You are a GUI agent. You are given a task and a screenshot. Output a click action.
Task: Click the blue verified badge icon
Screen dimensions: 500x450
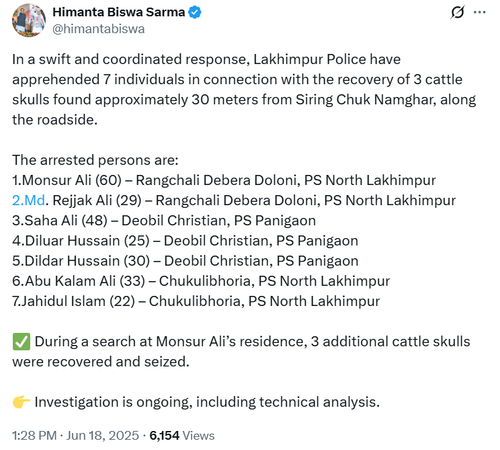[x=195, y=12]
